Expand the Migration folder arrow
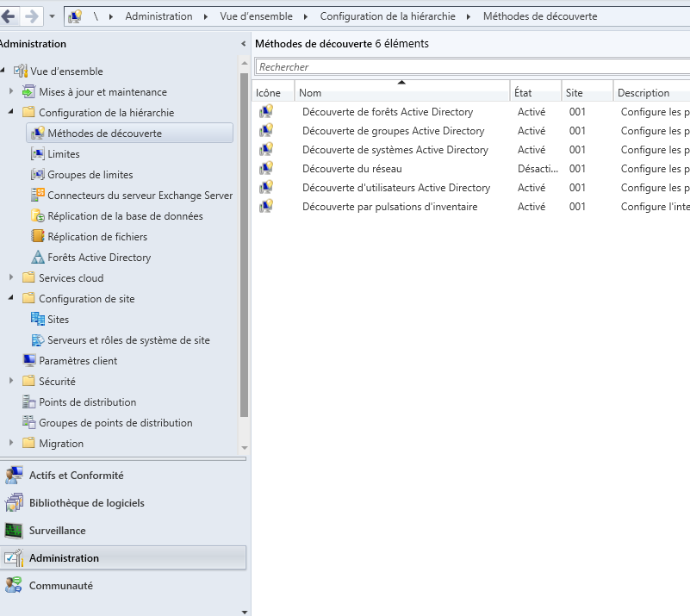The height and width of the screenshot is (616, 690). (11, 444)
